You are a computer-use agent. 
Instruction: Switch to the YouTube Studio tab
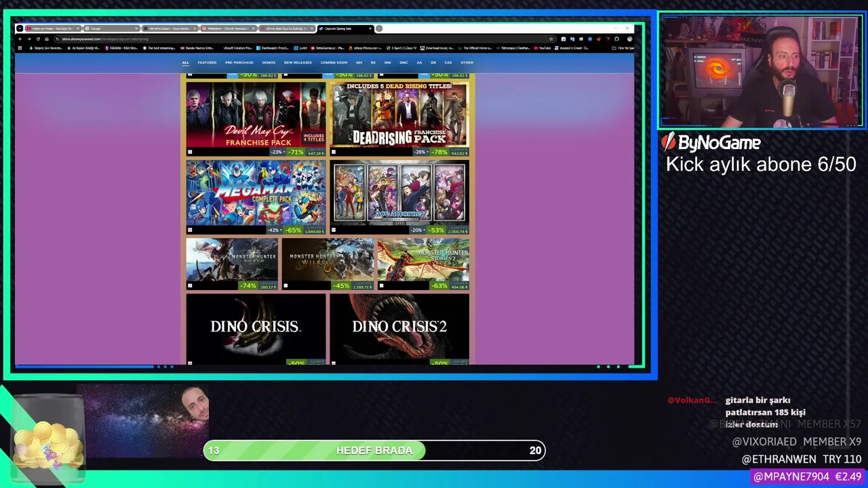(x=54, y=28)
